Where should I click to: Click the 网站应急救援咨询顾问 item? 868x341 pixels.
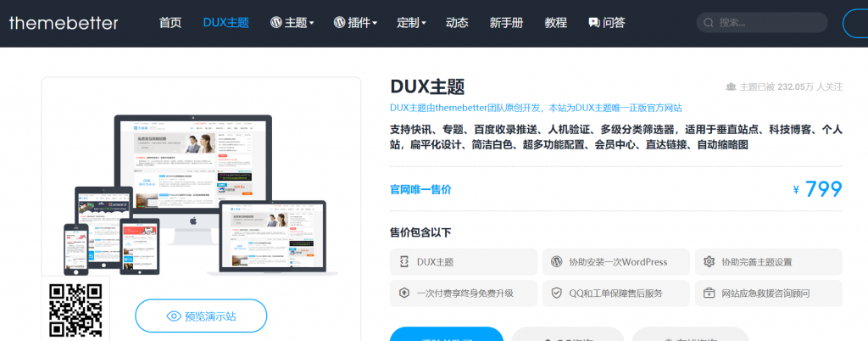tap(769, 293)
